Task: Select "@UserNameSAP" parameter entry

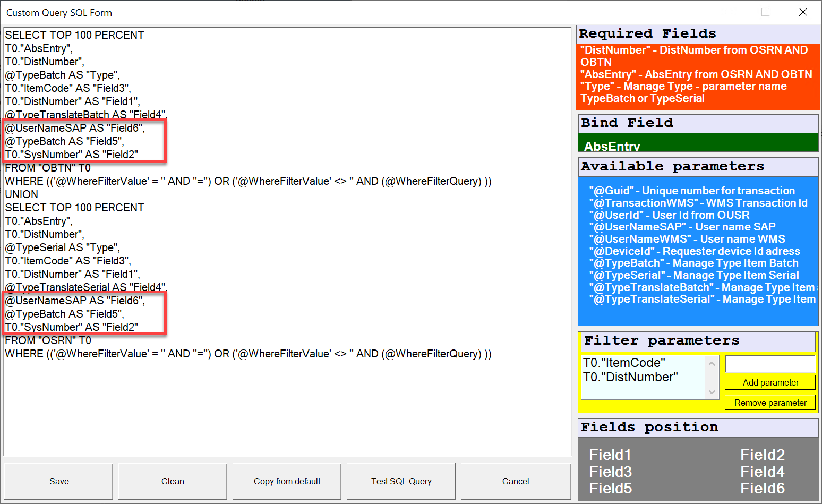Action: (x=682, y=226)
